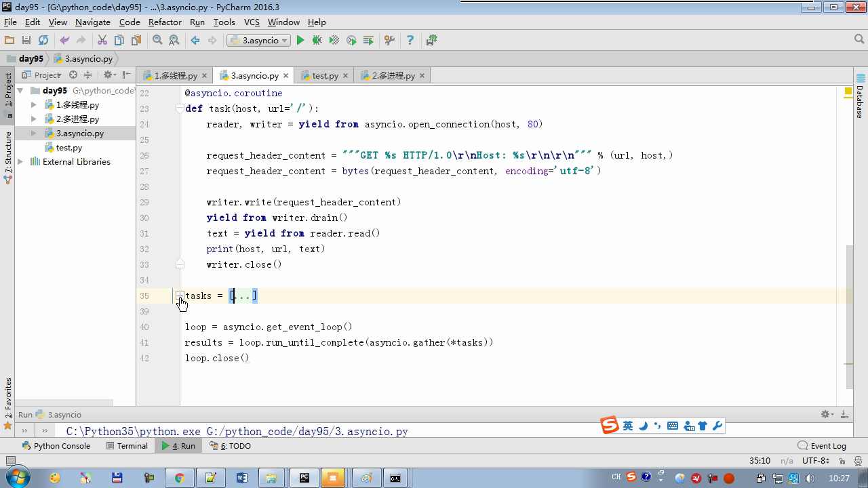The image size is (868, 488).
Task: Collapse the day95 project folder
Action: point(20,91)
